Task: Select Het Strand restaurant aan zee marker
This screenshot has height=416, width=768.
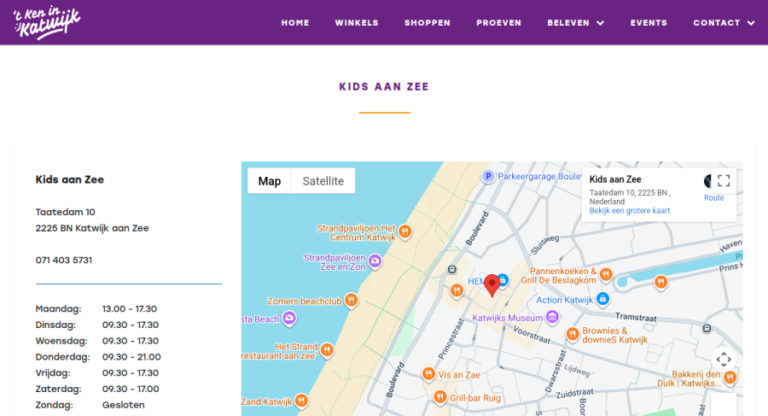Action: (327, 350)
